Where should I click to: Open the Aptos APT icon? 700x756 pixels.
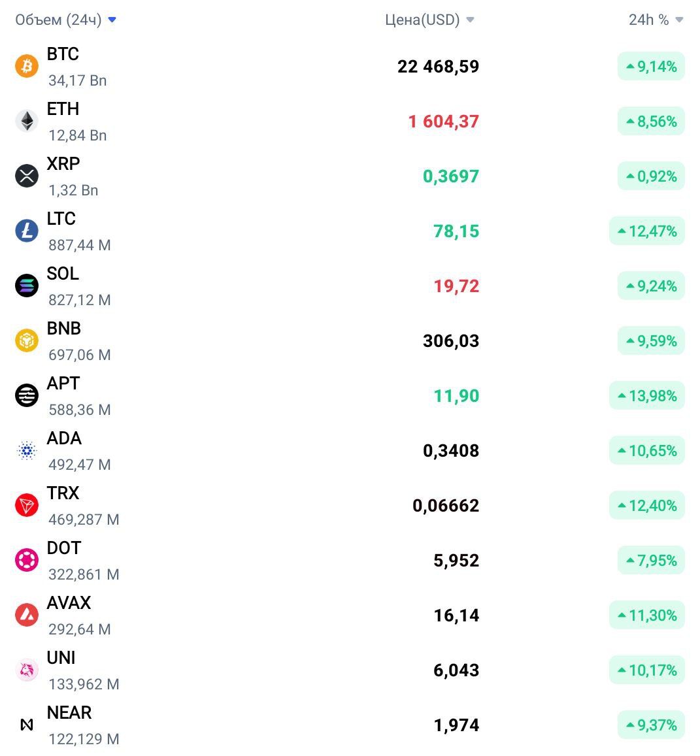pos(27,395)
